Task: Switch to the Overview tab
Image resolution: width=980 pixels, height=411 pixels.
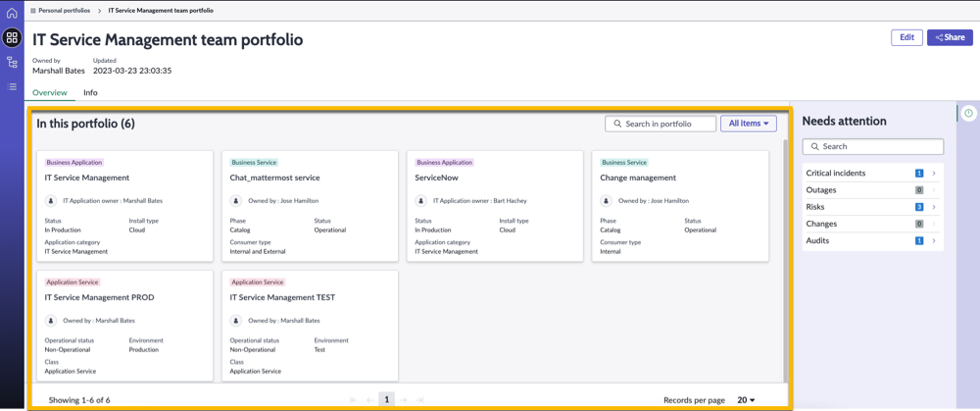Action: pyautogui.click(x=49, y=92)
